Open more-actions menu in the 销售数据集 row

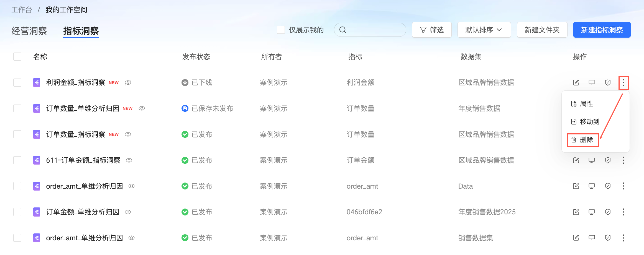[x=623, y=238]
